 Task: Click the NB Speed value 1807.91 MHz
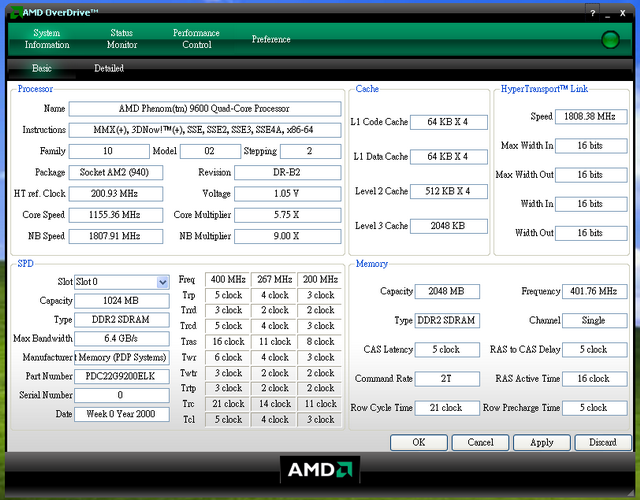(116, 236)
